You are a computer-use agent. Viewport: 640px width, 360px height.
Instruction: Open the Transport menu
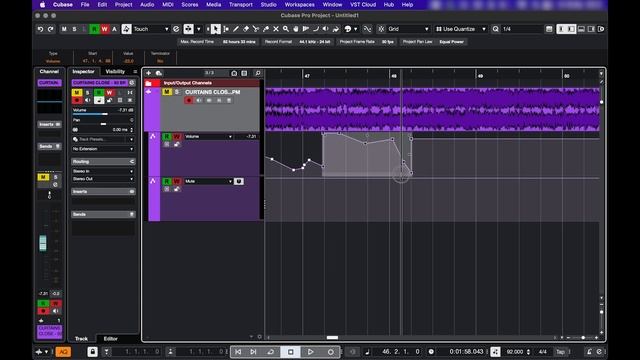click(240, 4)
